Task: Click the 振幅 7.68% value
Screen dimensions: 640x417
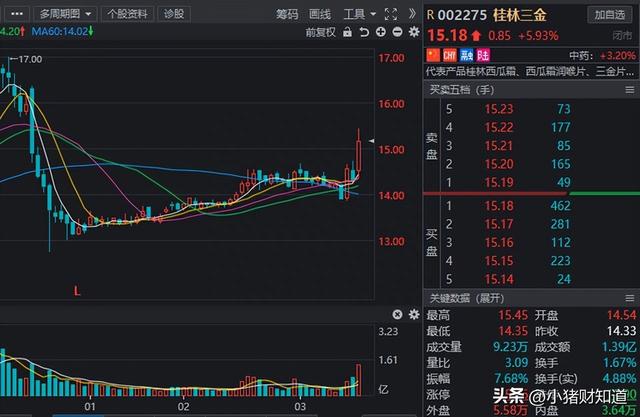Action: point(511,378)
